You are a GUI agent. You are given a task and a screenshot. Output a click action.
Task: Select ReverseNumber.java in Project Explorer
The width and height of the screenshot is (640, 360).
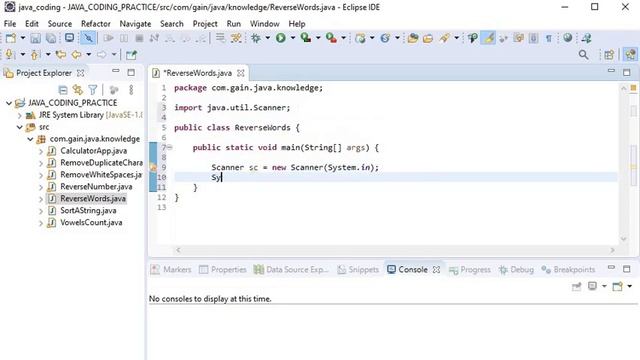[x=96, y=187]
